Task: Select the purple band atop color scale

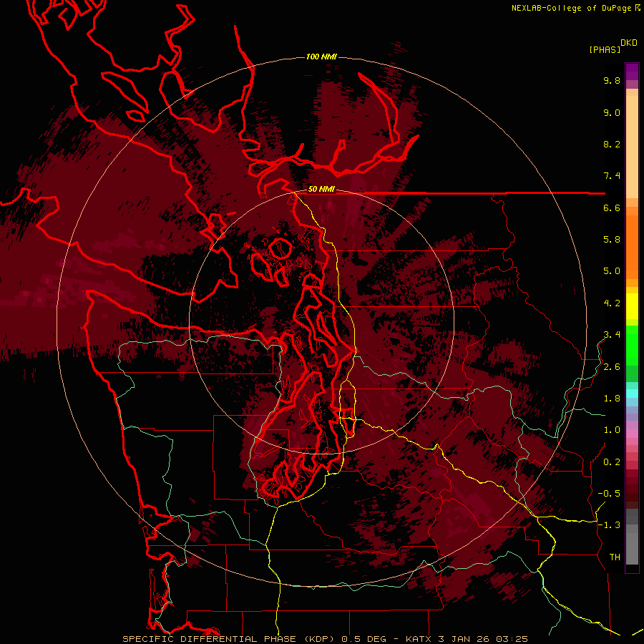Action: (x=632, y=72)
